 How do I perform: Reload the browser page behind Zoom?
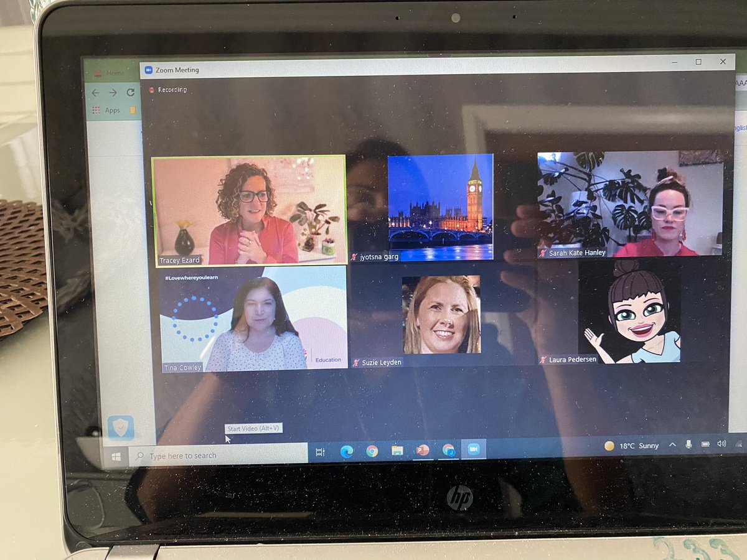pyautogui.click(x=130, y=91)
